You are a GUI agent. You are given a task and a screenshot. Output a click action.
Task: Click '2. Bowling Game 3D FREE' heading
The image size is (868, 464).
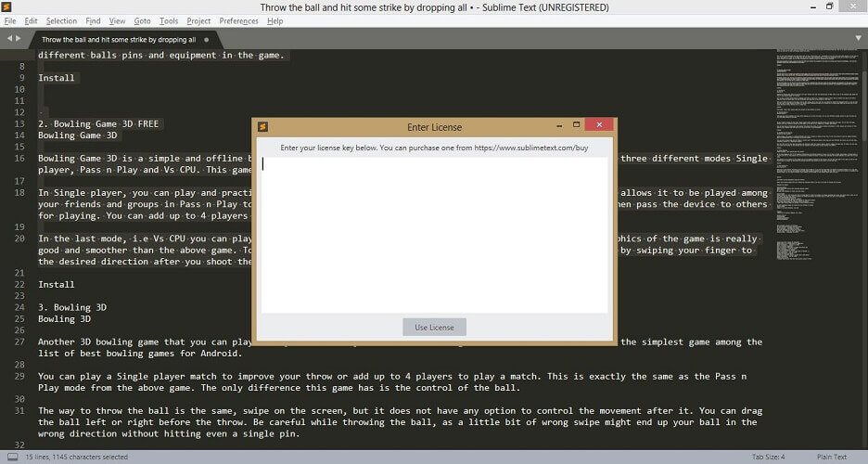point(98,124)
